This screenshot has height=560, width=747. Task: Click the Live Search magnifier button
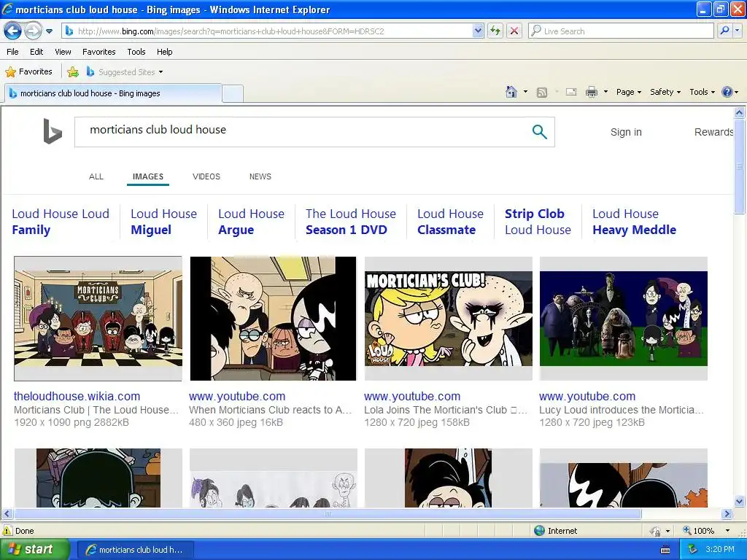coord(724,31)
